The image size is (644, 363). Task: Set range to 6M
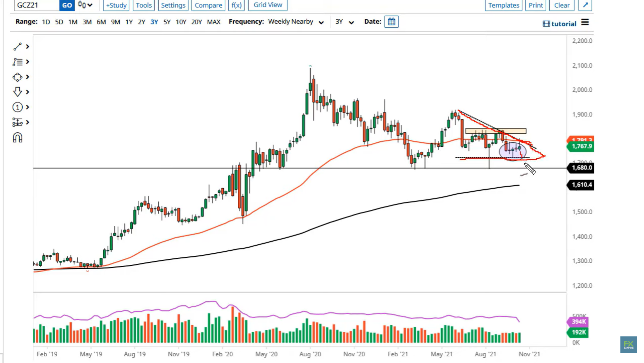click(101, 22)
